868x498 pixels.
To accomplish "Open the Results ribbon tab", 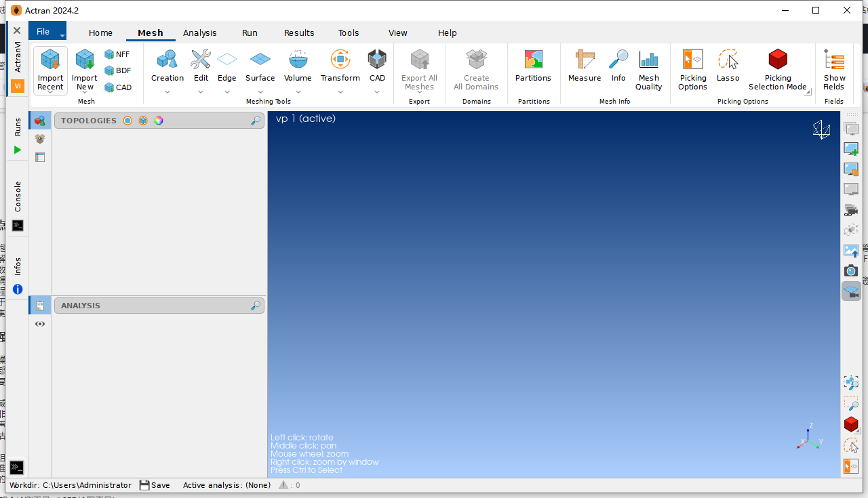I will [299, 33].
